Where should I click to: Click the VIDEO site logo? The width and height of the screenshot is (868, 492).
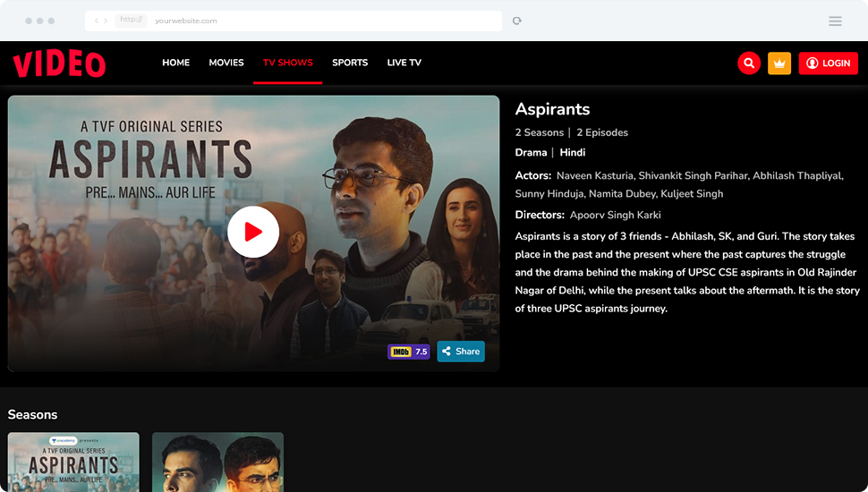coord(59,64)
